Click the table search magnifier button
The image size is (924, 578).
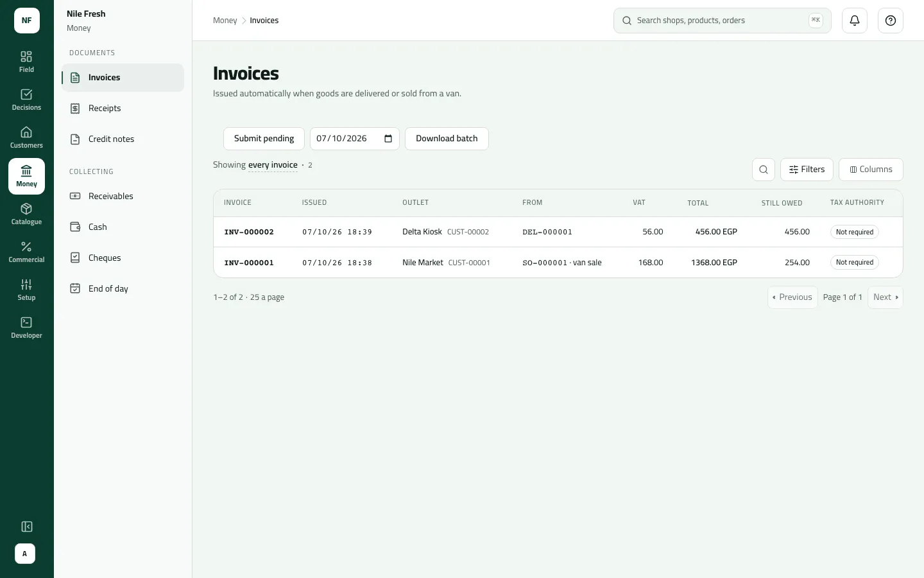[x=764, y=170]
